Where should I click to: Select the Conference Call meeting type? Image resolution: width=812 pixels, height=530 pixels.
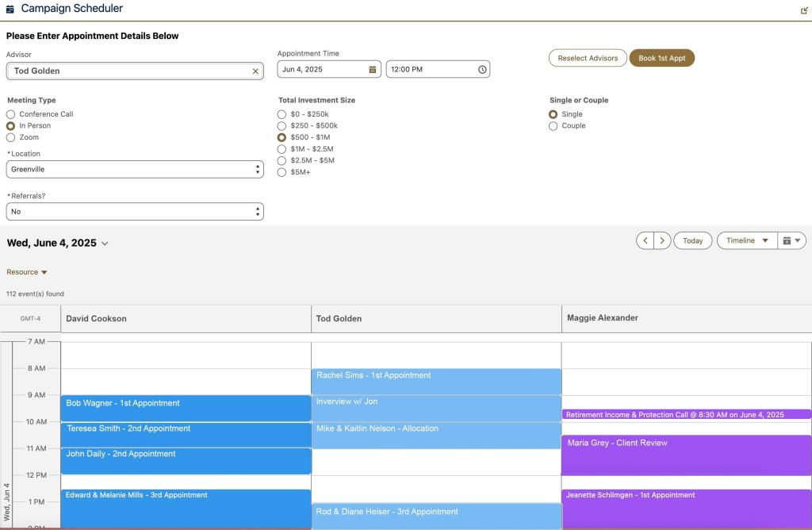(x=11, y=114)
